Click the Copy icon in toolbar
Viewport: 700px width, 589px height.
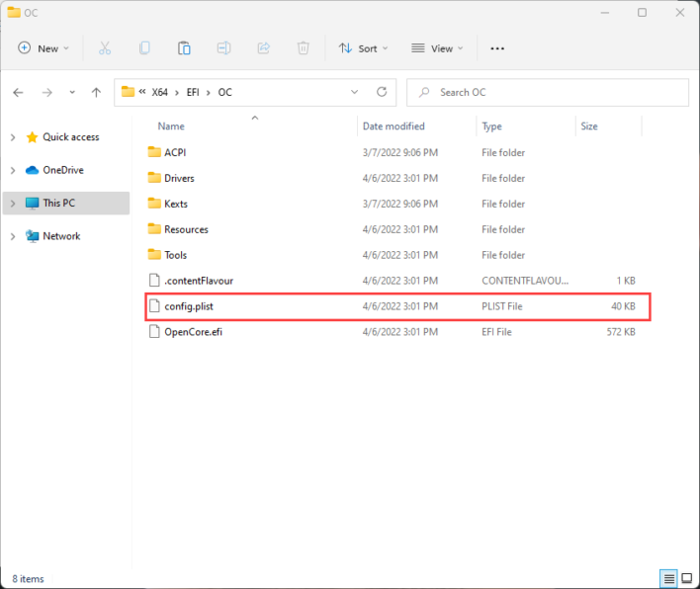click(x=144, y=47)
